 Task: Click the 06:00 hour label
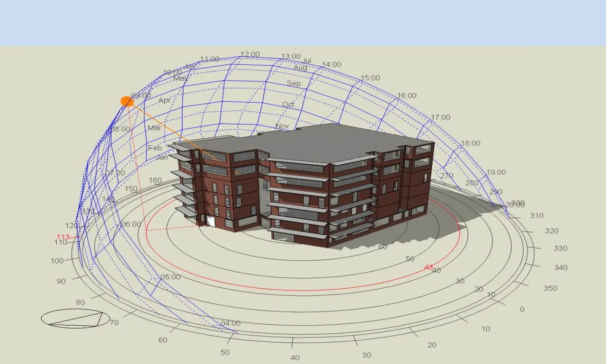click(131, 224)
